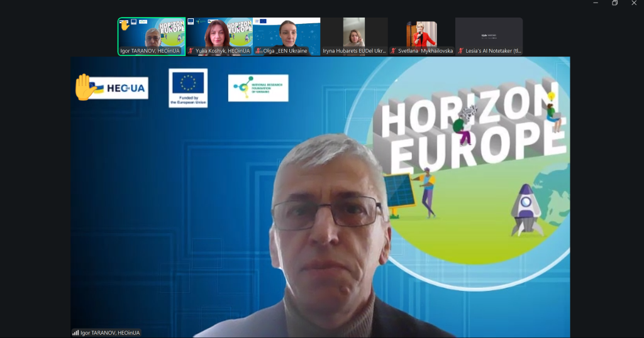
Task: Click the signal strength bars beside Igor's name
Action: pos(75,332)
